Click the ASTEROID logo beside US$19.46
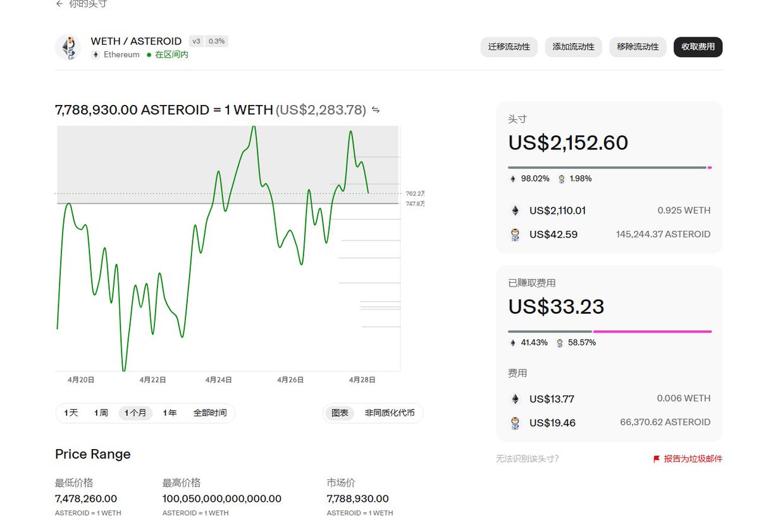Viewport: 759px width, 532px height. [x=515, y=423]
